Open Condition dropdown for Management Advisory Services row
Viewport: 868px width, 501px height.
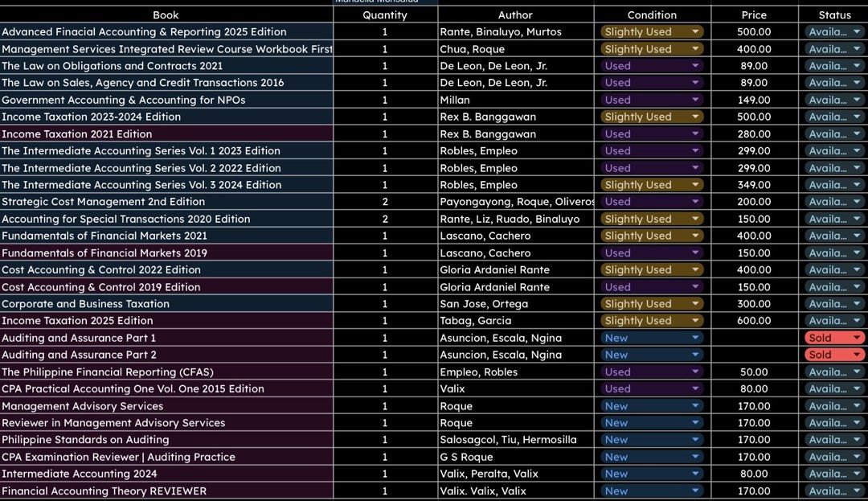coord(652,406)
